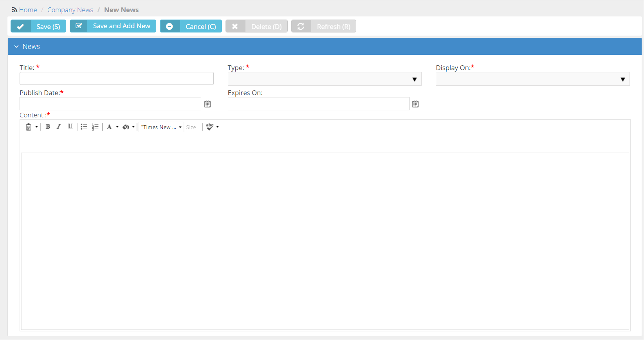
Task: Toggle Italic formatting in editor
Action: [x=59, y=127]
